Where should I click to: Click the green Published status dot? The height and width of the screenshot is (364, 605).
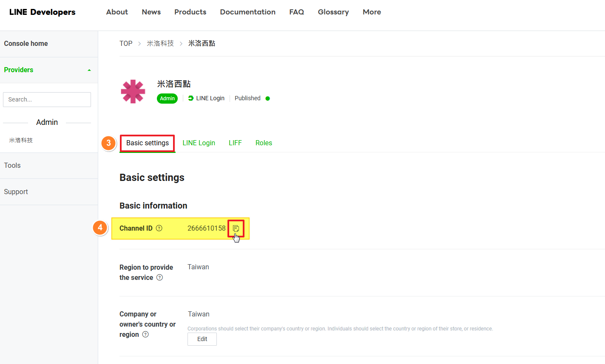(x=267, y=99)
